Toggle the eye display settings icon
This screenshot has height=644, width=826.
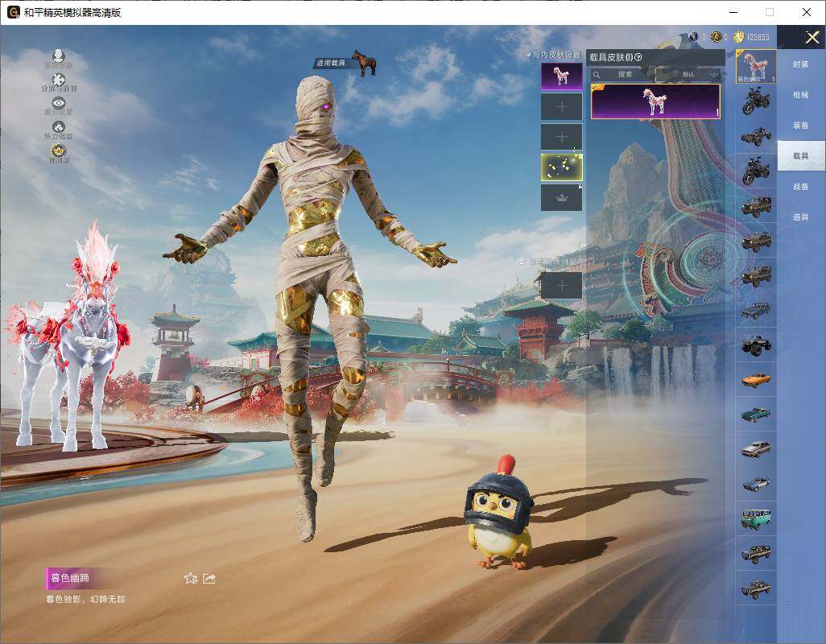click(59, 103)
